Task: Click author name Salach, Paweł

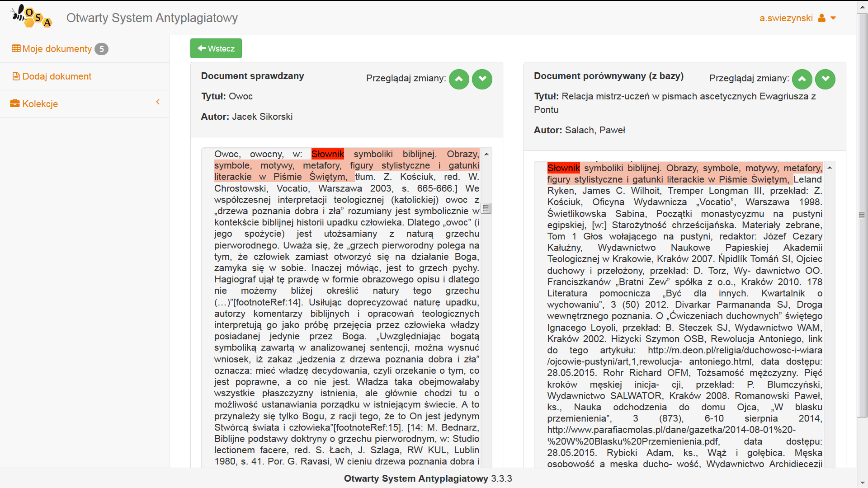Action: pos(595,130)
